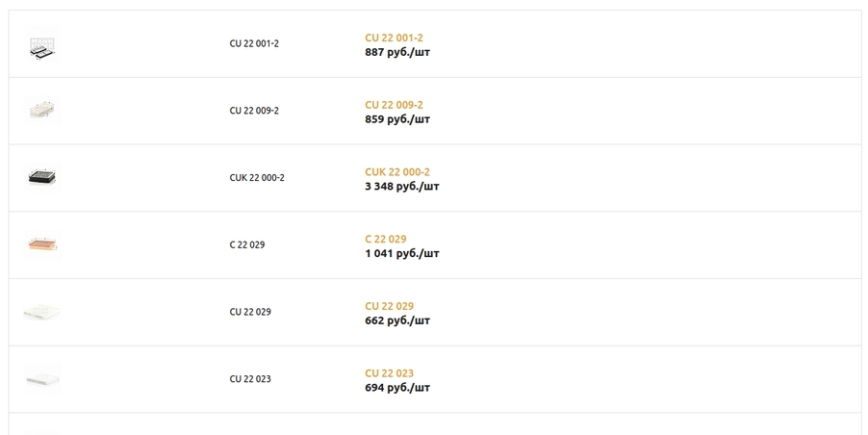Viewport: 868px width, 435px height.
Task: View the CU 22 029 filter thumbnail
Action: [x=42, y=312]
